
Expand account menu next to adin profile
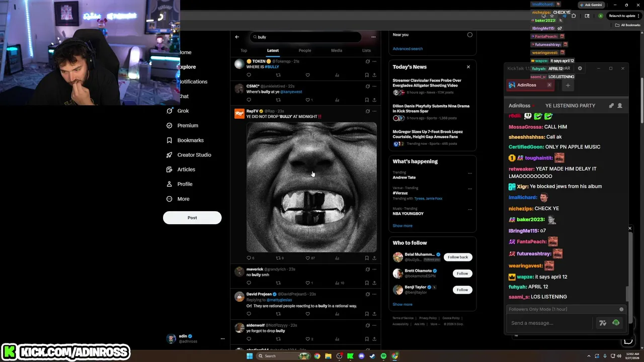222,339
